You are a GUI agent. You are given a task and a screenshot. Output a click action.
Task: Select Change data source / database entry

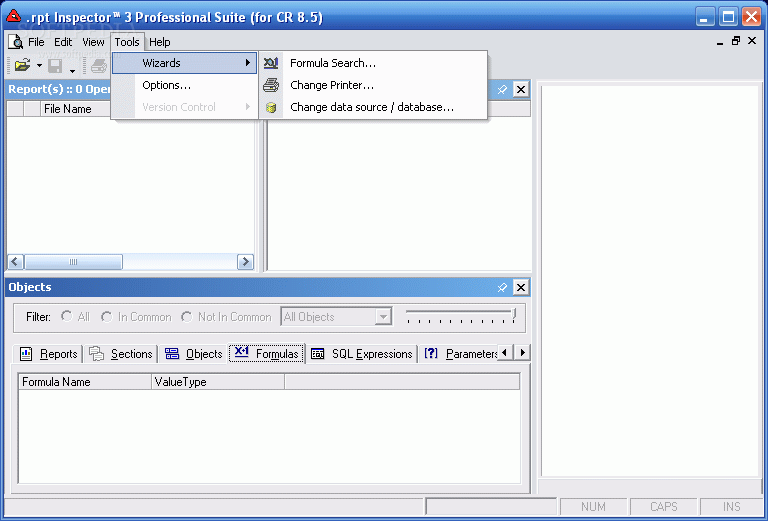pos(373,107)
